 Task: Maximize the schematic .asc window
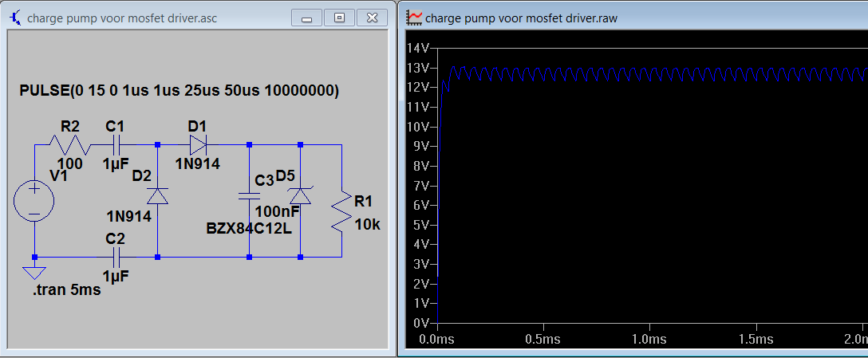point(339,17)
